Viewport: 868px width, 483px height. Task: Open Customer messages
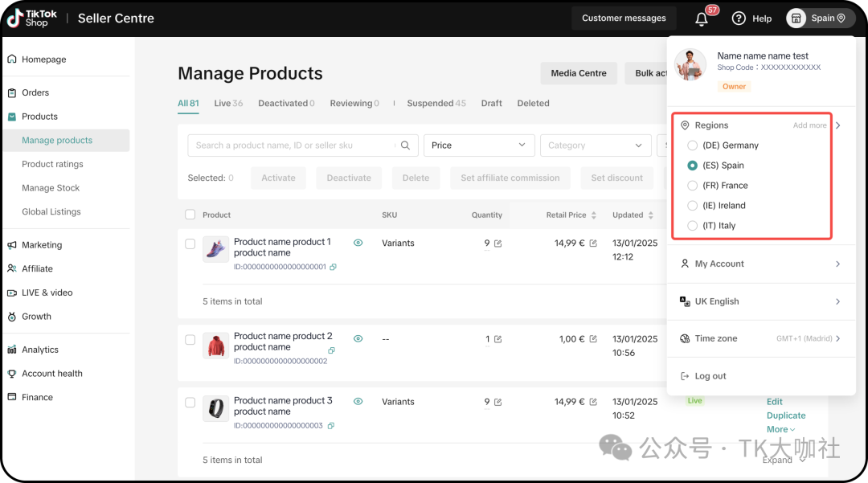coord(624,18)
